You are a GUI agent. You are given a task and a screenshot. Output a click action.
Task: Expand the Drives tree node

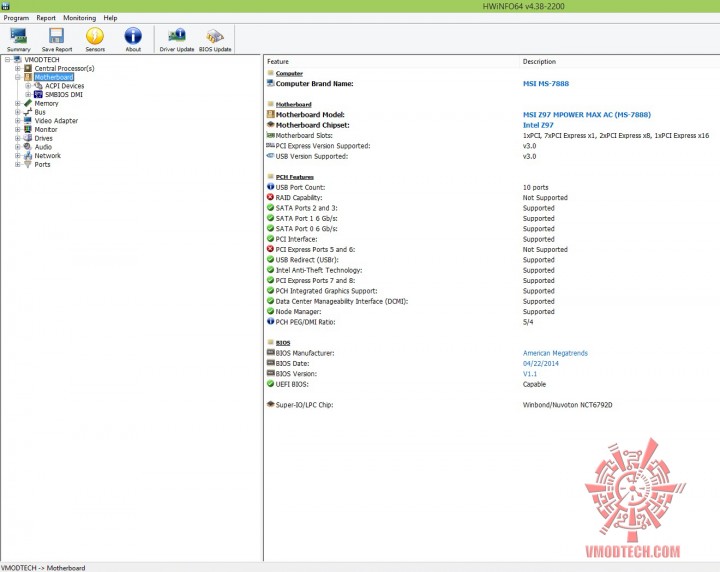point(17,138)
